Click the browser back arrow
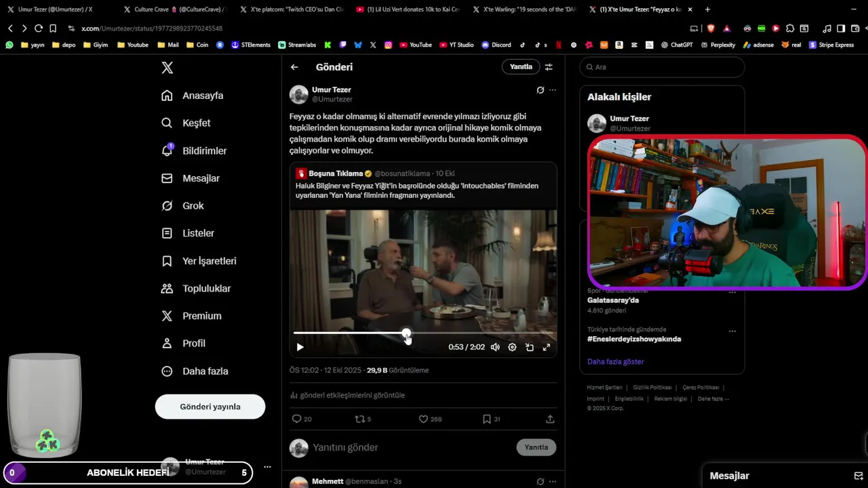 pos(10,28)
